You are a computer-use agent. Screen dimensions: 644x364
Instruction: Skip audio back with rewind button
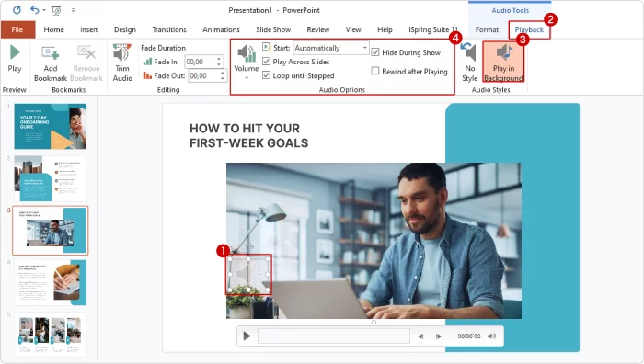click(x=420, y=336)
